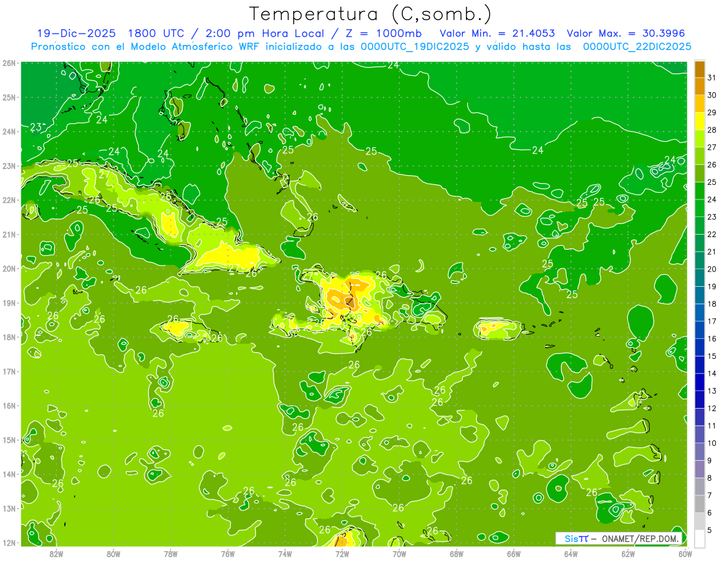
Task: Click the '24N' latitude axis label
Action: (9, 132)
